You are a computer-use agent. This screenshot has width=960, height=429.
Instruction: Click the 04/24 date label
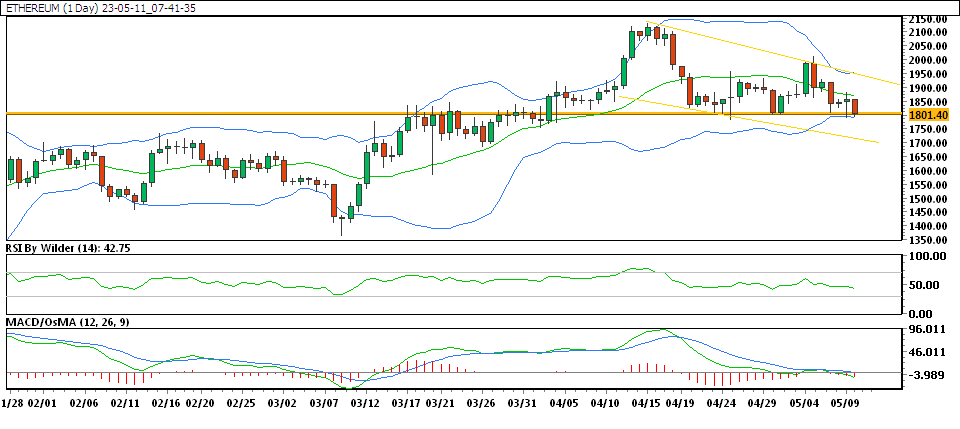(x=721, y=404)
